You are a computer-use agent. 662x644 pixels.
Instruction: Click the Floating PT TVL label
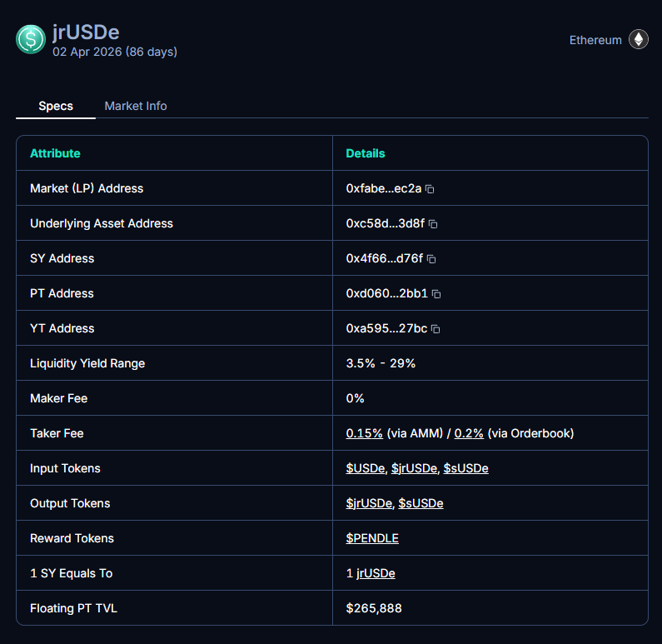(73, 608)
